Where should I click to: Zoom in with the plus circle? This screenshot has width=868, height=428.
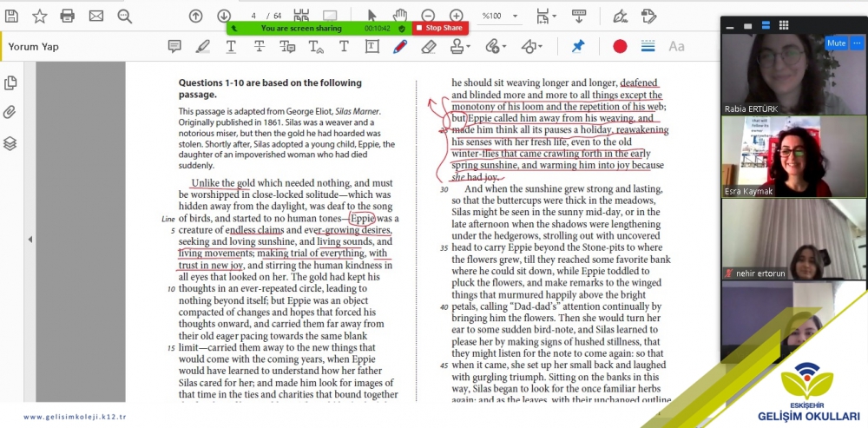click(x=457, y=16)
